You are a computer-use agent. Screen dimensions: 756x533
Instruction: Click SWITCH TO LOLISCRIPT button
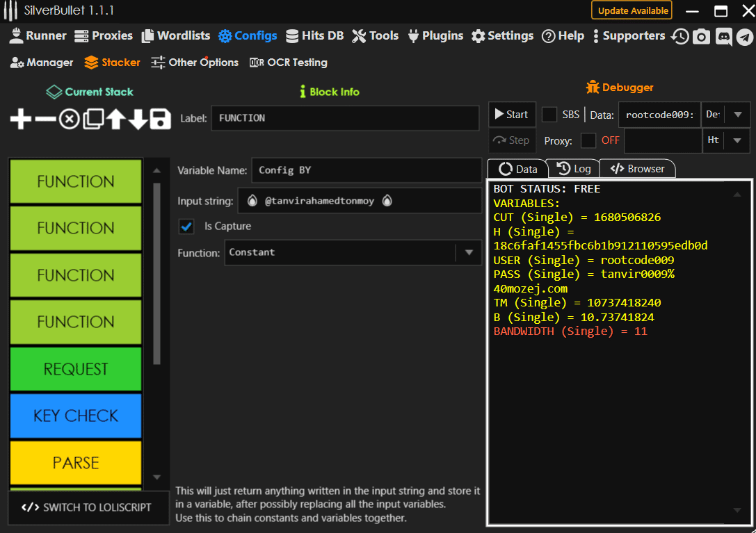point(88,507)
